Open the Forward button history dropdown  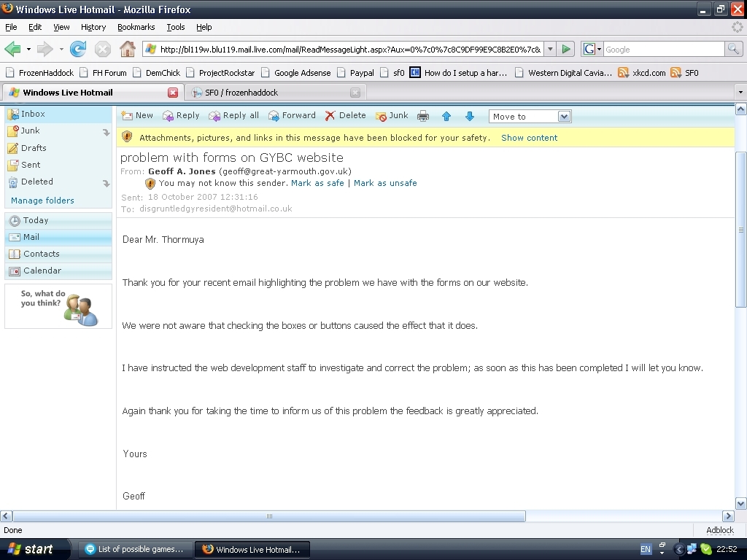pos(61,49)
